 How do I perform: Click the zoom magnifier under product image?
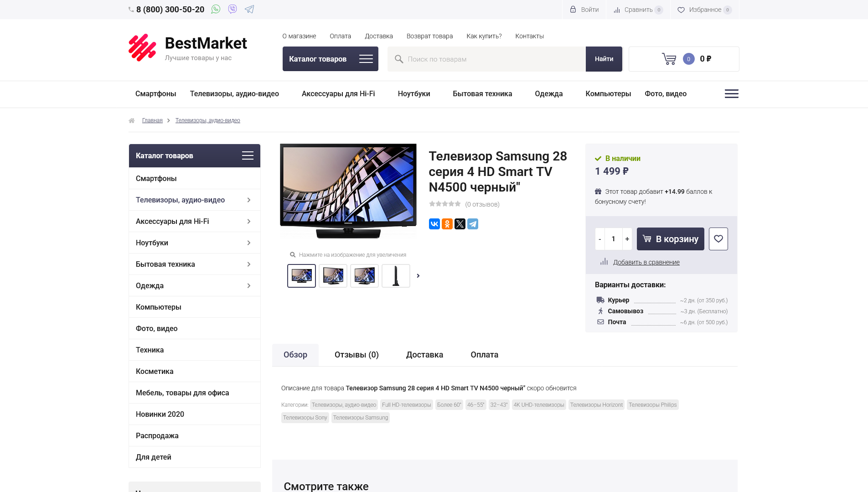[293, 255]
